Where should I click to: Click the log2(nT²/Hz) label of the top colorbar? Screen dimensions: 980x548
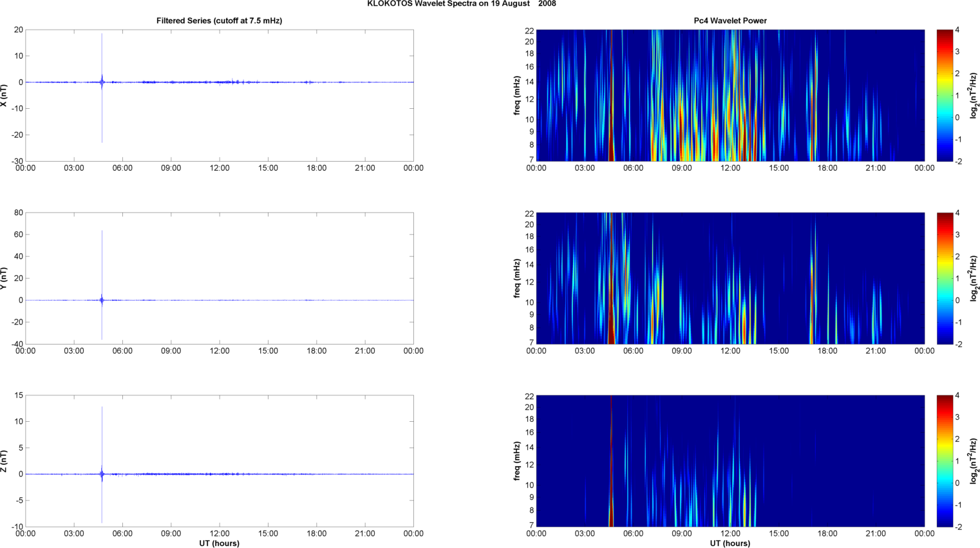pos(974,95)
